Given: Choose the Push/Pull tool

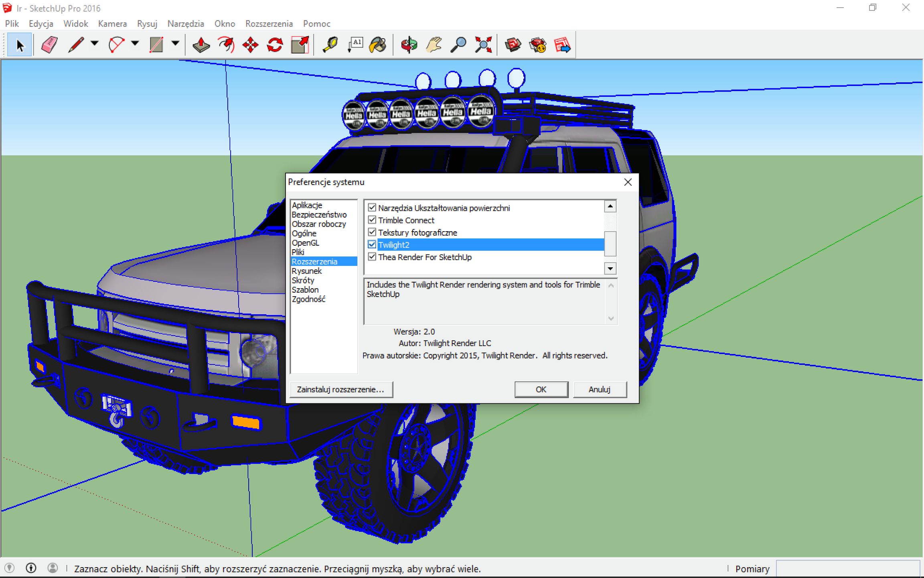Looking at the screenshot, I should [x=201, y=44].
